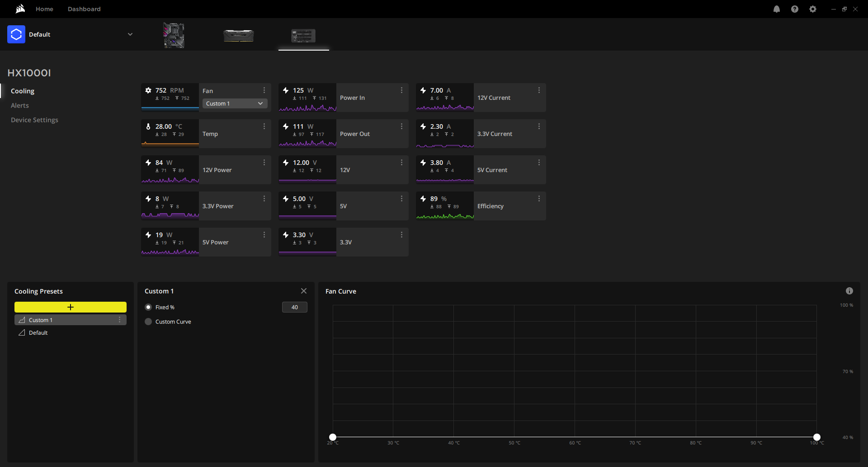Open the 12V Power card options menu

[x=264, y=163]
